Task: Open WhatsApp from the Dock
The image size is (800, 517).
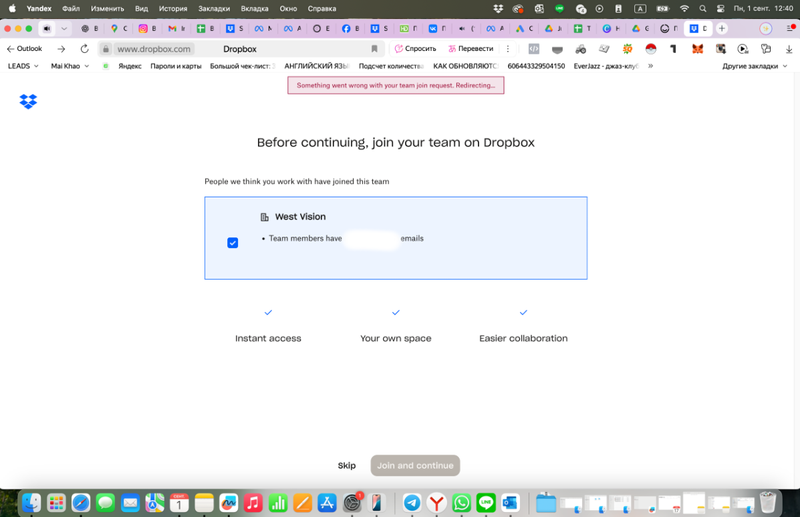Action: 461,503
